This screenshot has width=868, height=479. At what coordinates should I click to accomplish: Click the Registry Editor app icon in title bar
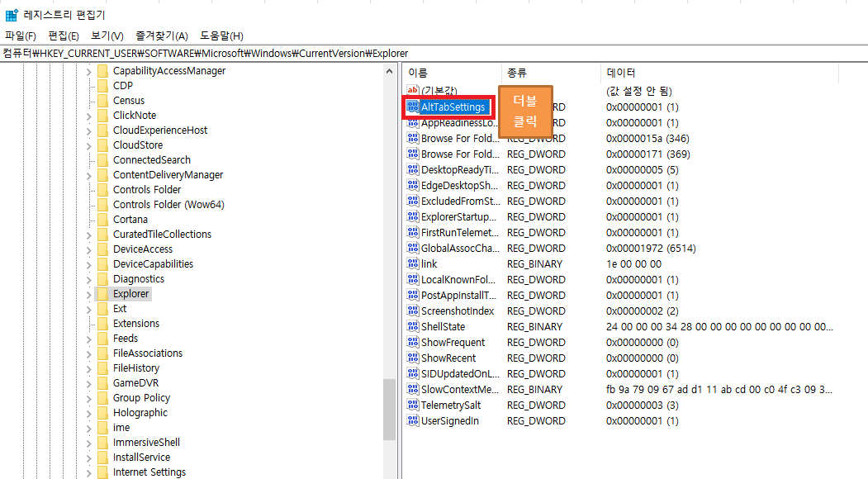tap(11, 15)
